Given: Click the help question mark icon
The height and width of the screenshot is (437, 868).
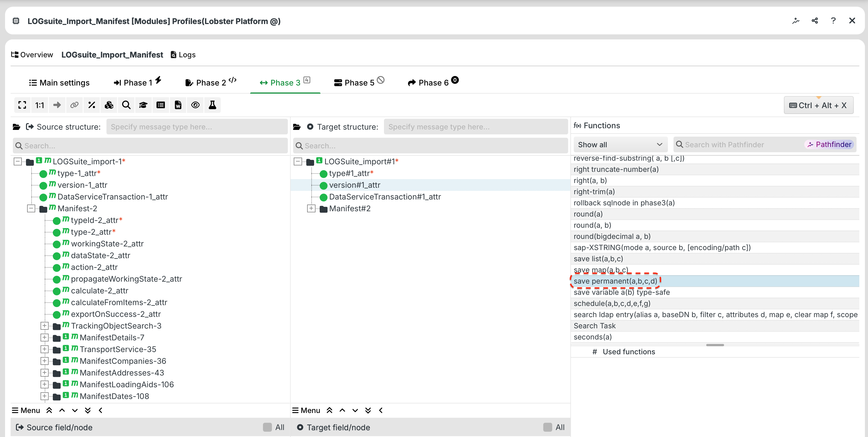Looking at the screenshot, I should point(833,21).
